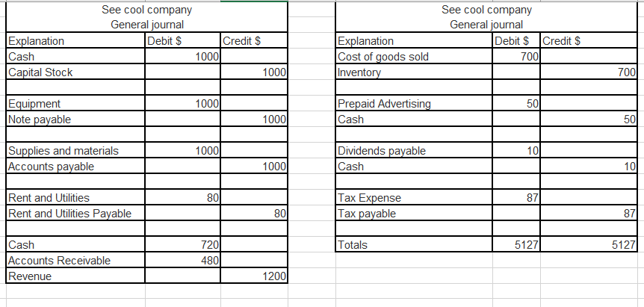
Task: Select the 5127 debit total cell
Action: tap(517, 245)
